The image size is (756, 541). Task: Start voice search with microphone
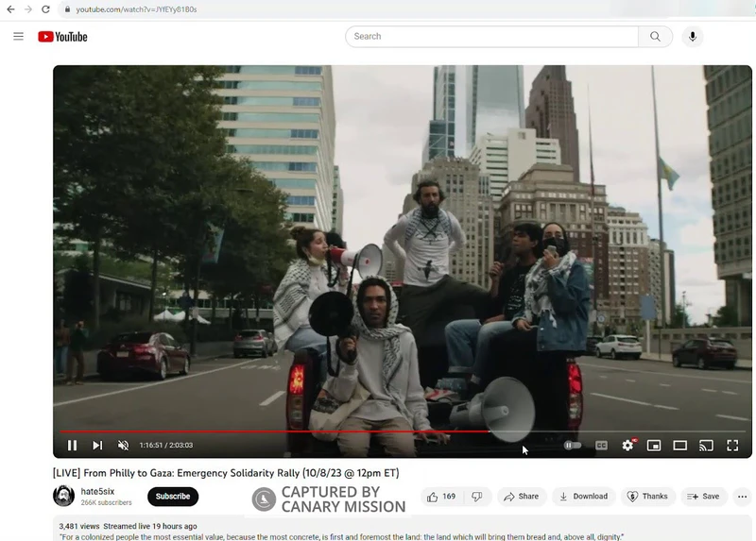[693, 37]
